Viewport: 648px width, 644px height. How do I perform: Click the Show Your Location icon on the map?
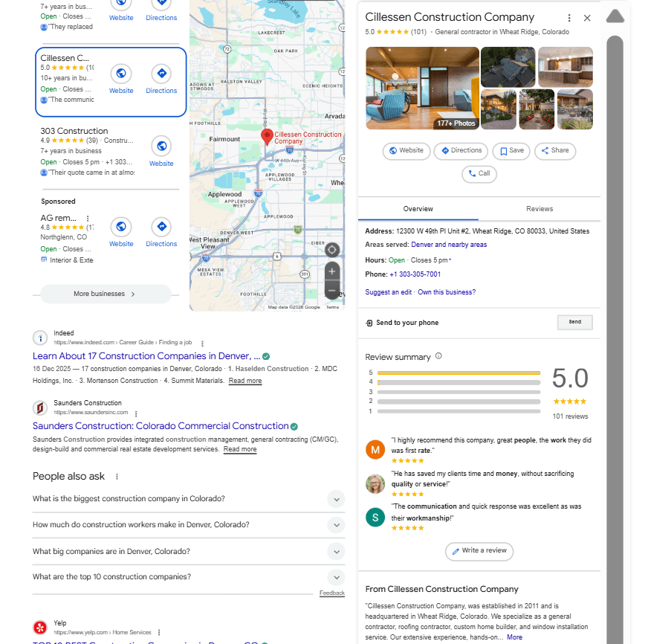tap(331, 249)
